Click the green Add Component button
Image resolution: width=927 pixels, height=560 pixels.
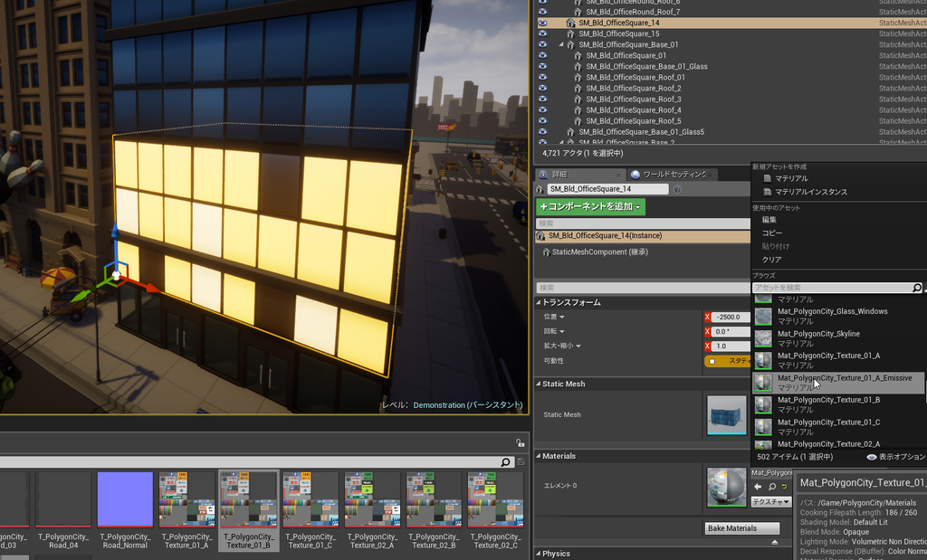[x=590, y=207]
